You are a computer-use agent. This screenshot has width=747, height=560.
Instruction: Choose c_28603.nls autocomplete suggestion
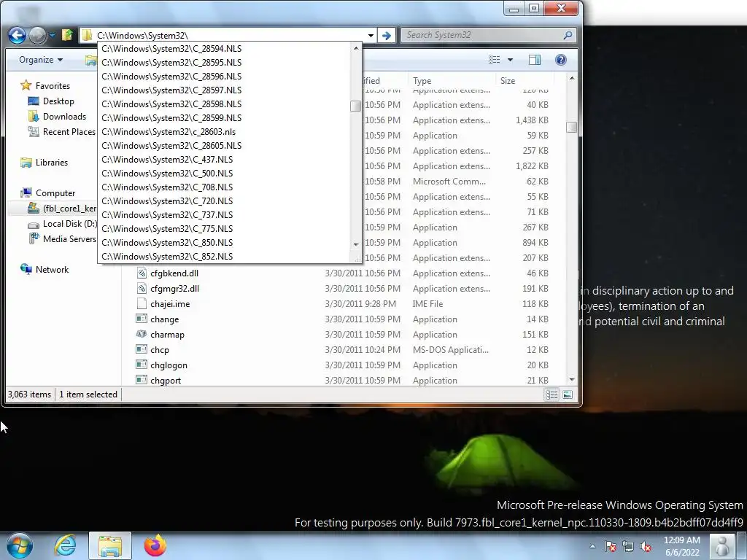click(x=224, y=132)
